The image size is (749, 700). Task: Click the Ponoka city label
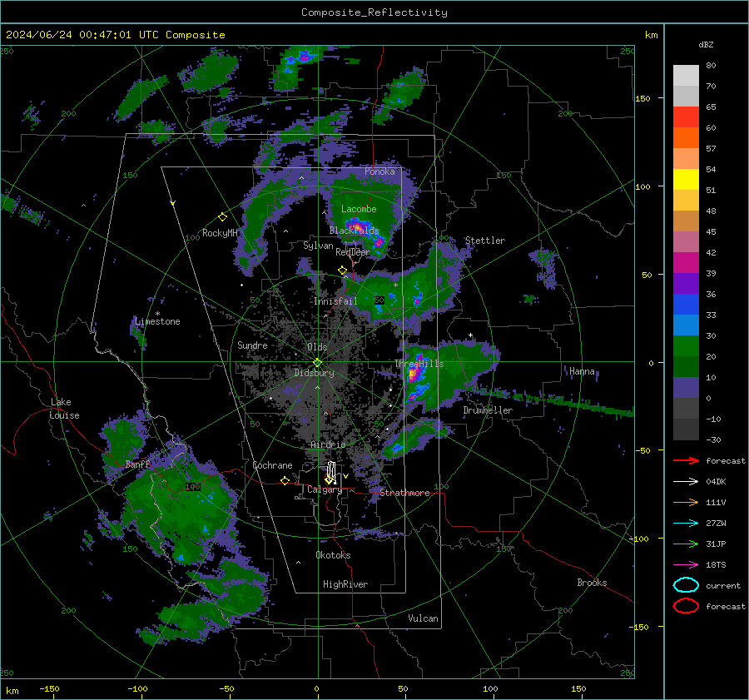(x=379, y=171)
